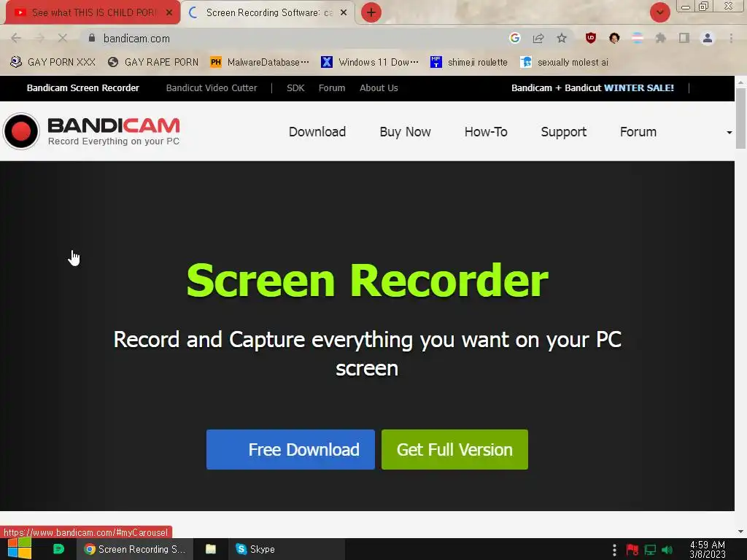Open the shimeji roulette bookmark
The height and width of the screenshot is (560, 747).
click(469, 63)
